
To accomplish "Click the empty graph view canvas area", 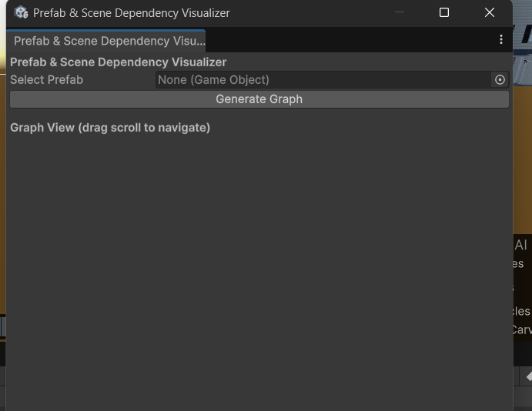I will 259,269.
